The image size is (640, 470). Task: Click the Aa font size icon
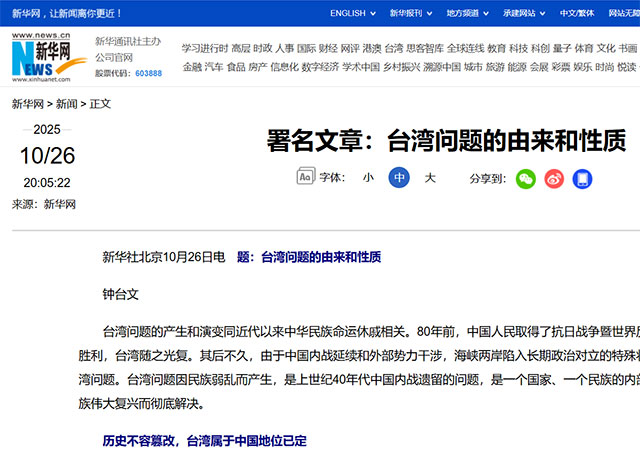point(306,177)
